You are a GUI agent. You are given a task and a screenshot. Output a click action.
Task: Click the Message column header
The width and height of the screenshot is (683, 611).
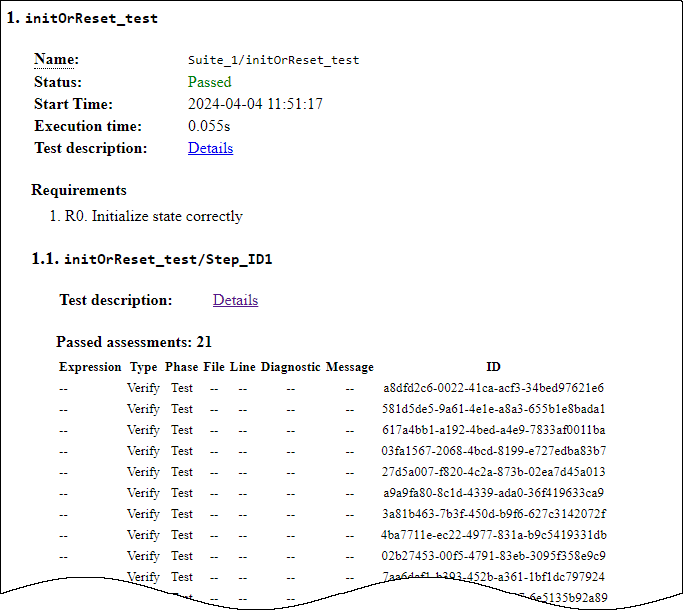click(x=350, y=367)
